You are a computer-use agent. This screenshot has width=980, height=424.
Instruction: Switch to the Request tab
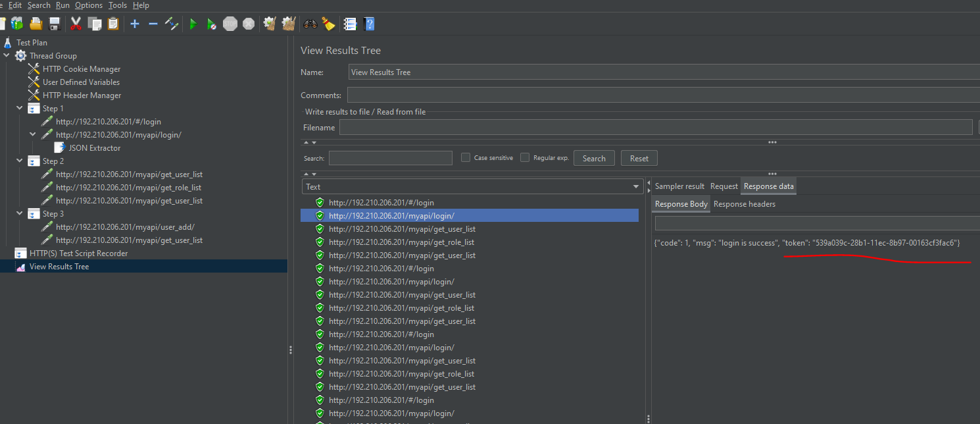pos(724,186)
